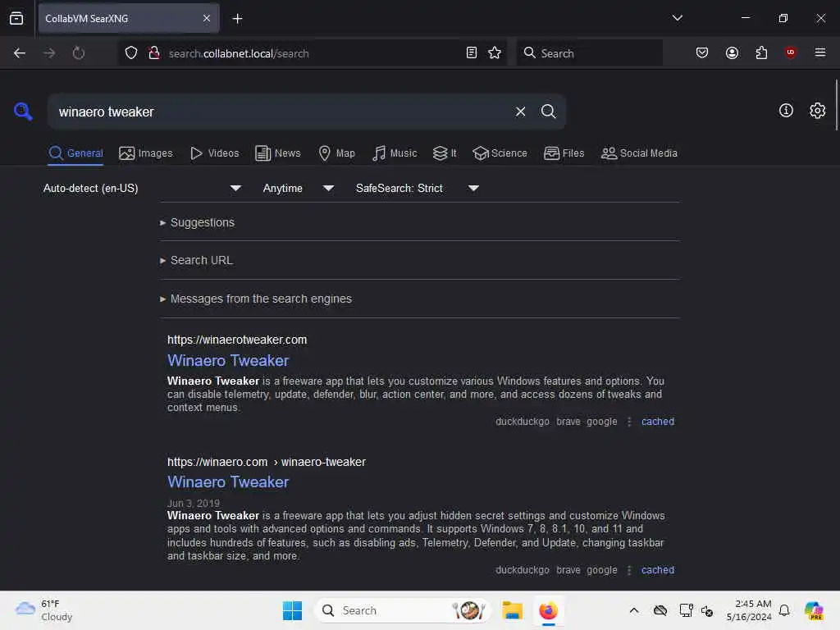Click the insecure connection padlock icon

point(154,53)
